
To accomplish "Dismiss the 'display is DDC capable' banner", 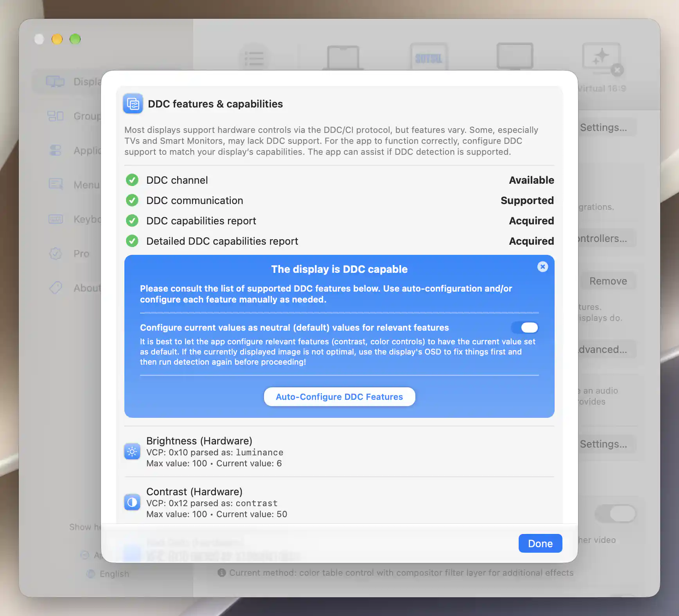I will click(542, 267).
